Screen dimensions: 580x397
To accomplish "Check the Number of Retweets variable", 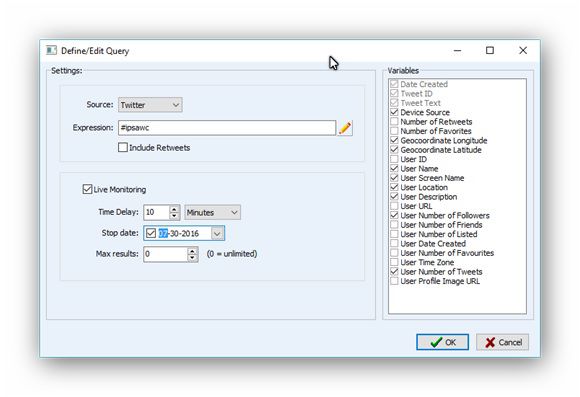I will [x=394, y=121].
